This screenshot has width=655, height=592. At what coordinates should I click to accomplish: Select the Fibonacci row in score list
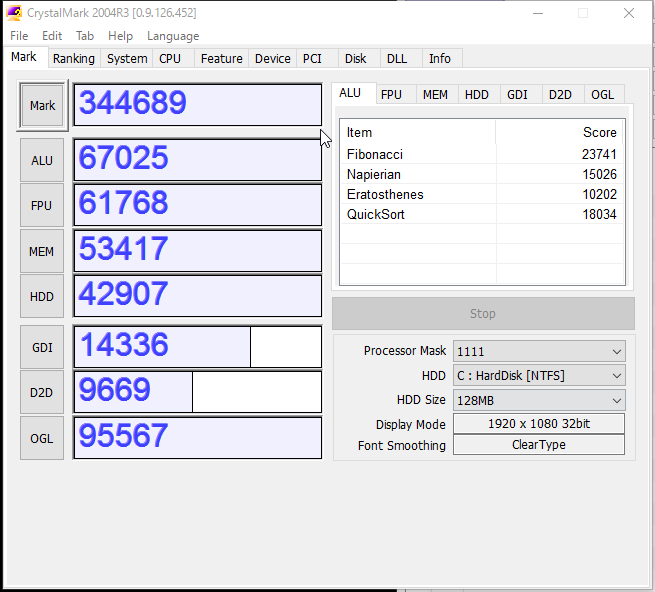click(482, 154)
